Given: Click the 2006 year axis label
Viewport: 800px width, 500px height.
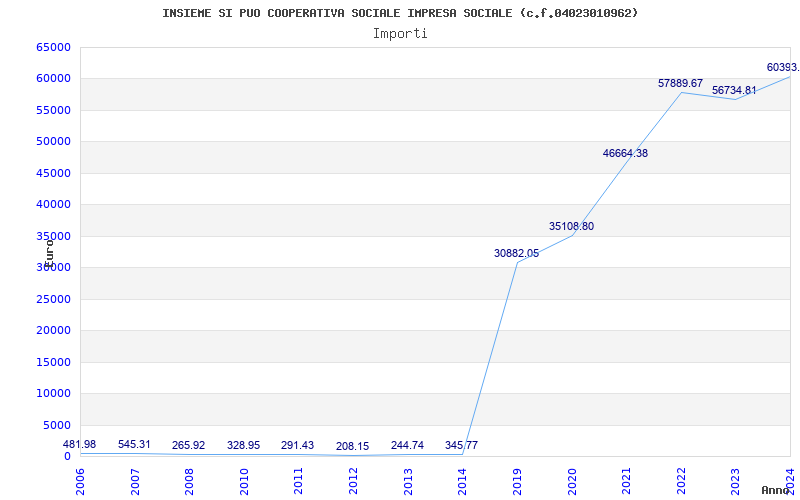Looking at the screenshot, I should pos(81,481).
